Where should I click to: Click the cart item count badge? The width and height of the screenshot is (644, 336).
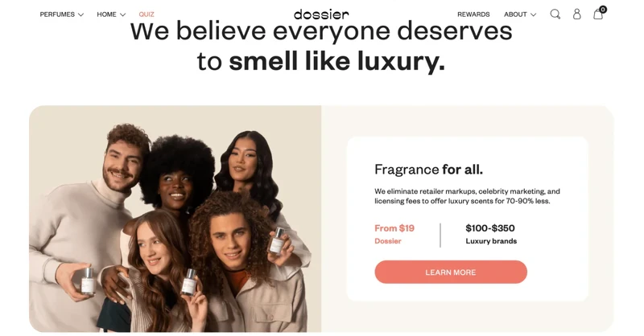[x=602, y=10]
